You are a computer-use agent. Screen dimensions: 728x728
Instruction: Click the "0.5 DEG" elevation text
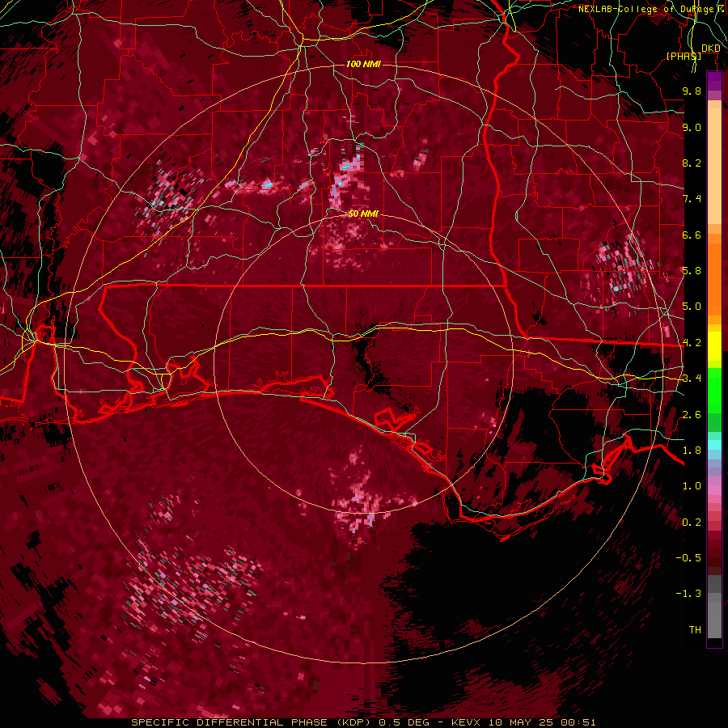404,722
